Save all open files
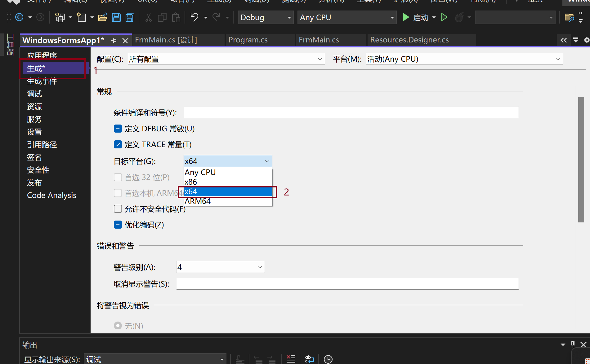This screenshot has width=590, height=364. 130,17
